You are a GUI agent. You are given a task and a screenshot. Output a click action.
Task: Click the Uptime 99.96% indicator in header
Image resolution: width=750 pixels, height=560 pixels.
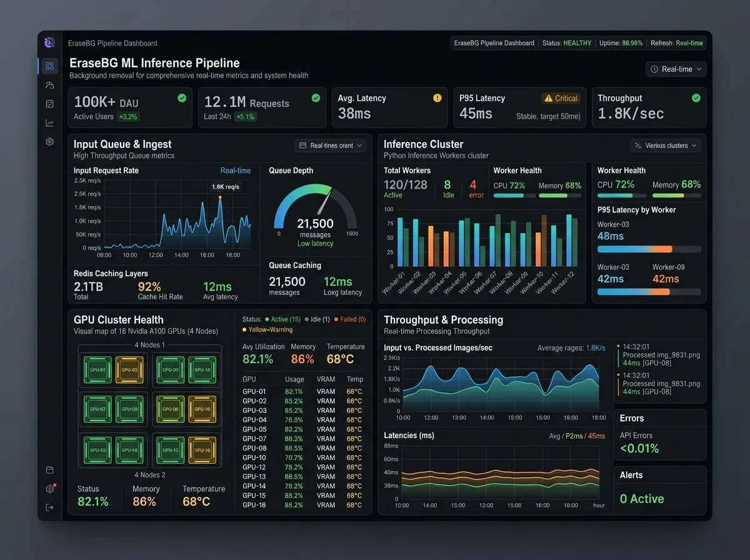620,43
